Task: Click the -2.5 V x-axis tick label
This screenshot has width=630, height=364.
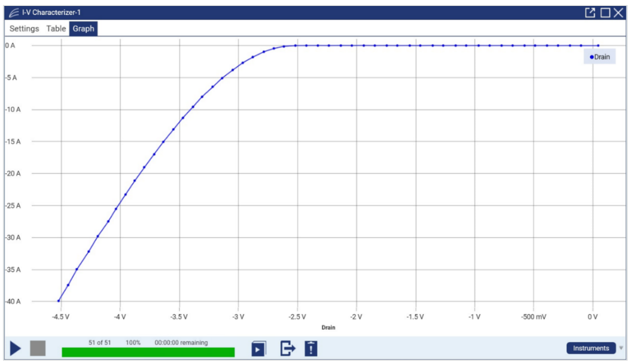Action: pyautogui.click(x=297, y=316)
